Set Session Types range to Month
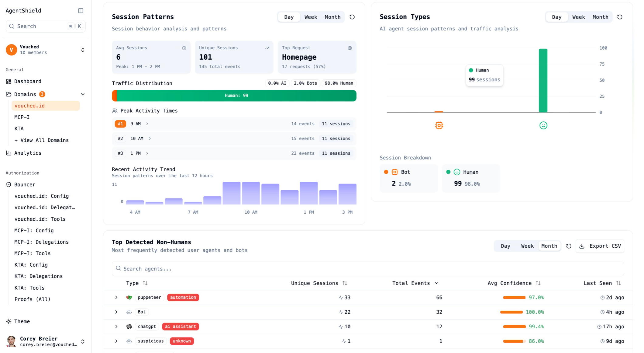 (600, 17)
